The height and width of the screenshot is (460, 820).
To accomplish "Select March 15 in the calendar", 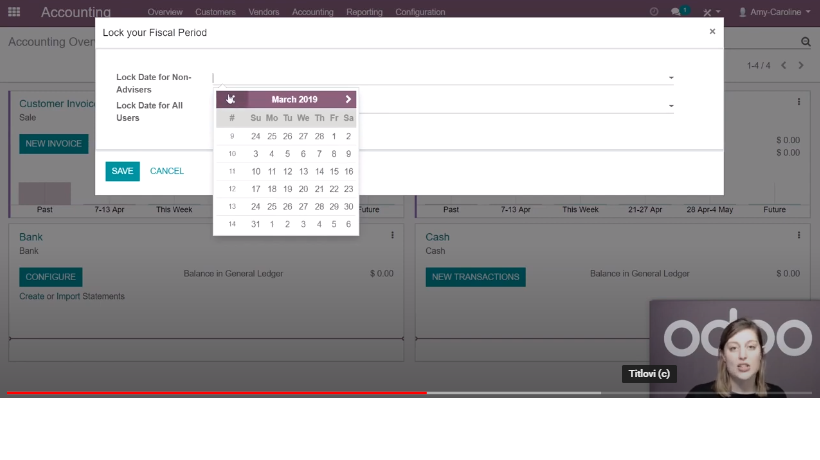I will coord(334,171).
